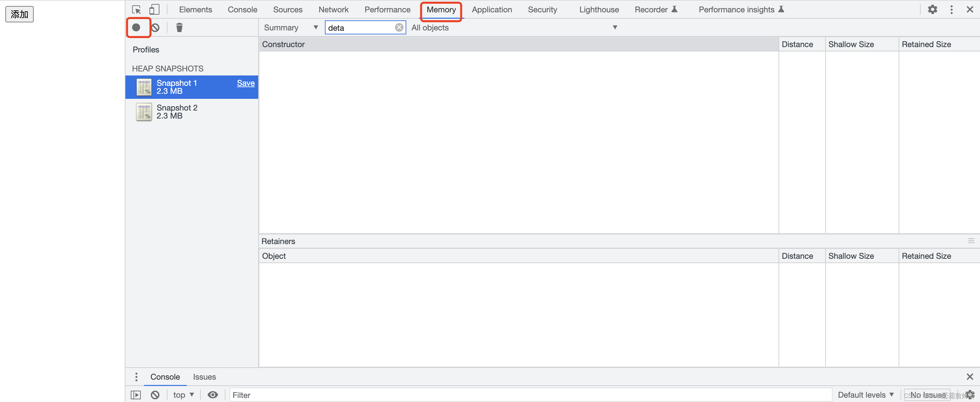Screen dimensions: 980x402
Task: Select the Console drawer tab
Action: click(165, 377)
